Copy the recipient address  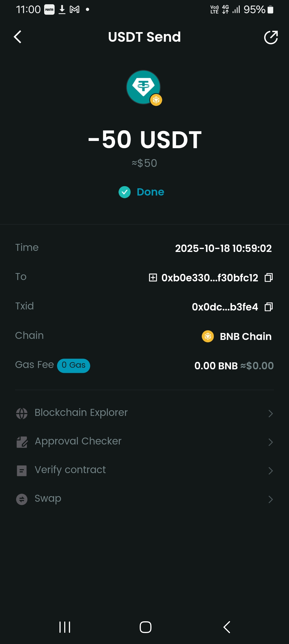(x=269, y=278)
